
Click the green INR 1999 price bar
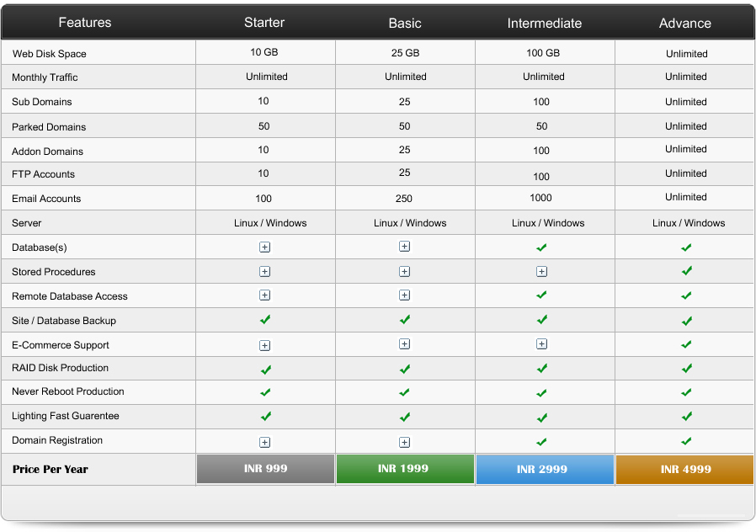pyautogui.click(x=404, y=469)
